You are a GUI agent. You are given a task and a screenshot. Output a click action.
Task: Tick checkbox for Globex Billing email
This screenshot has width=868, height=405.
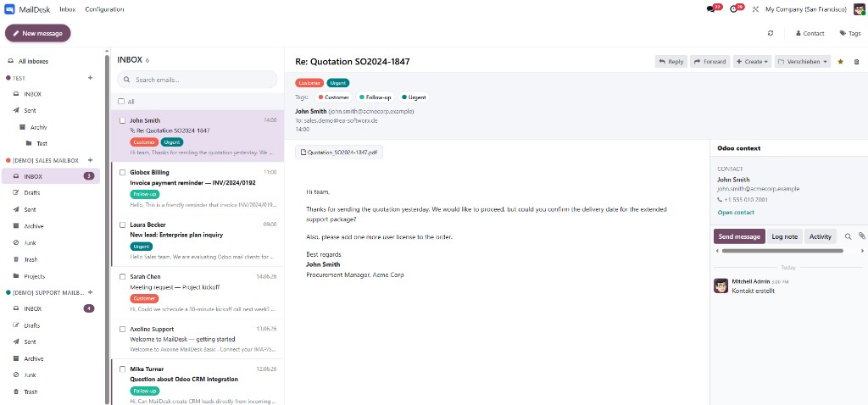[x=123, y=172]
